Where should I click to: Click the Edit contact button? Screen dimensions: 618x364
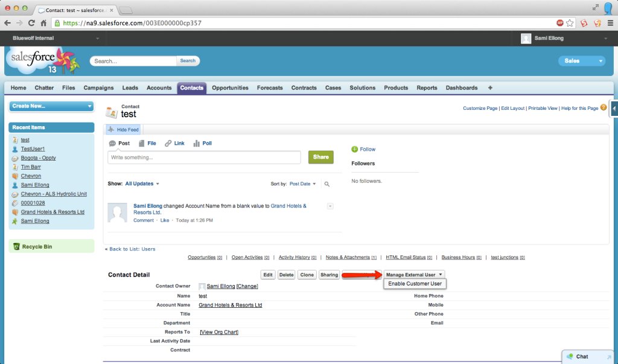point(268,275)
